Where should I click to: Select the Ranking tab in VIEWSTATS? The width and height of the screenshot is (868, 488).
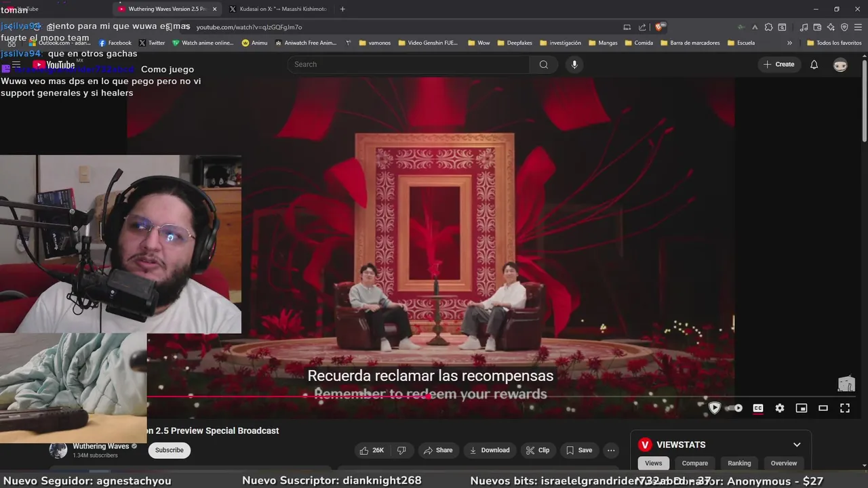739,463
